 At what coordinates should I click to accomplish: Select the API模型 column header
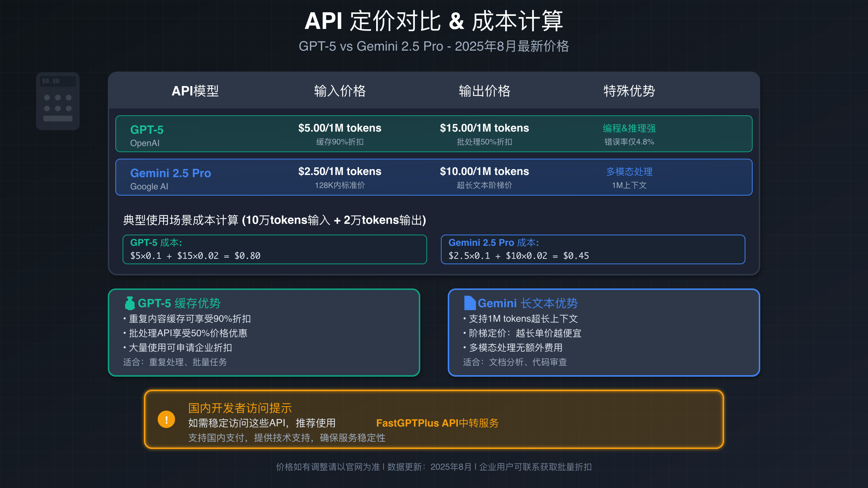(x=195, y=91)
